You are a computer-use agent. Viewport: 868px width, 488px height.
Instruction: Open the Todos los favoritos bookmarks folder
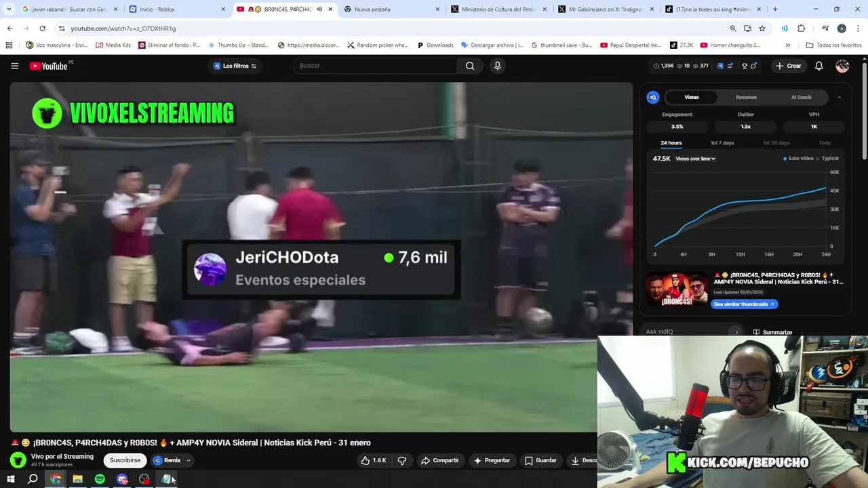(x=833, y=45)
